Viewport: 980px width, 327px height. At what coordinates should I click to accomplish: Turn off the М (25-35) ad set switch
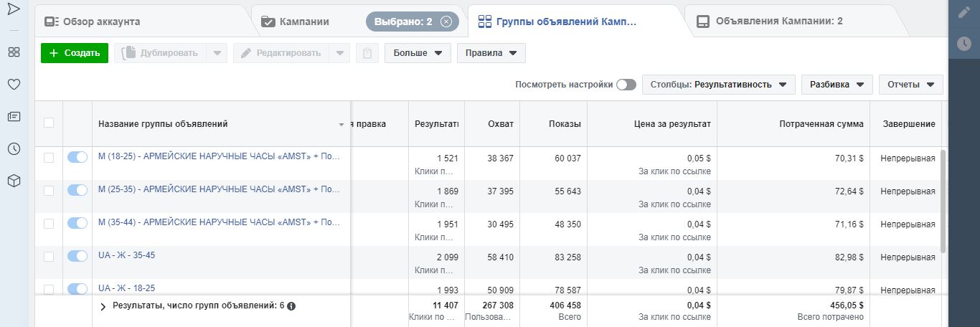tap(77, 190)
